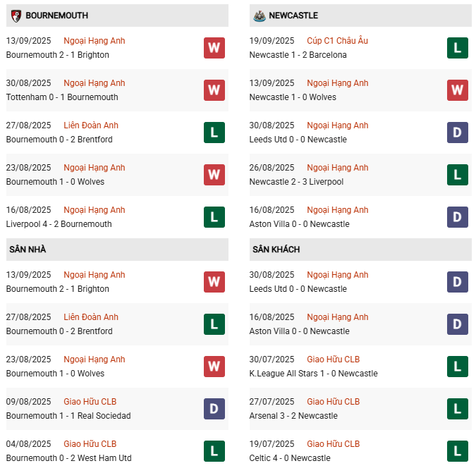Click the W badge for Newcastle 1-0 Wolves
Image resolution: width=476 pixels, height=473 pixels.
tap(458, 90)
